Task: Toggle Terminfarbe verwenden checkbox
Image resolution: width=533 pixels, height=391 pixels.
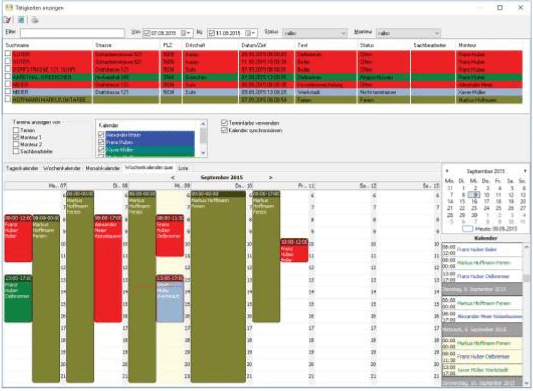Action: (224, 123)
